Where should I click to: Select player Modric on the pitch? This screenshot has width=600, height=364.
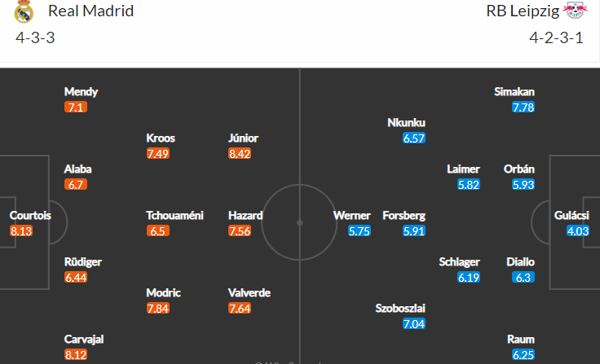coord(163,293)
